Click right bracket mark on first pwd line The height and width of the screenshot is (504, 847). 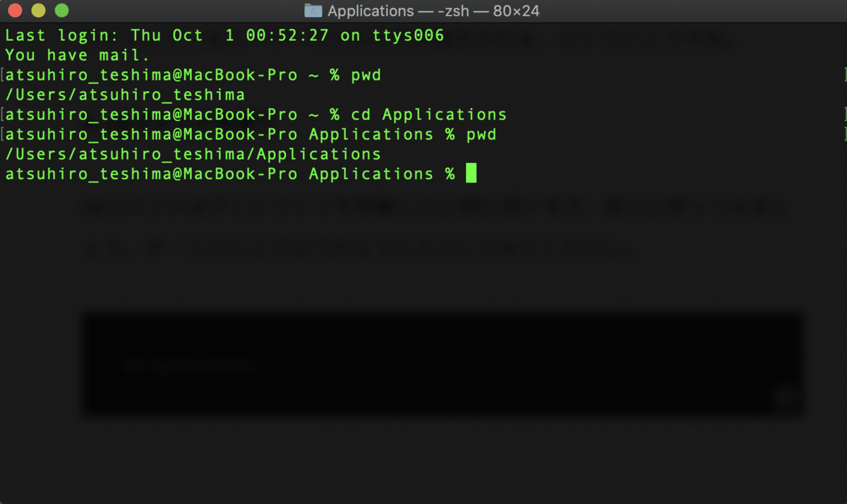pos(843,75)
